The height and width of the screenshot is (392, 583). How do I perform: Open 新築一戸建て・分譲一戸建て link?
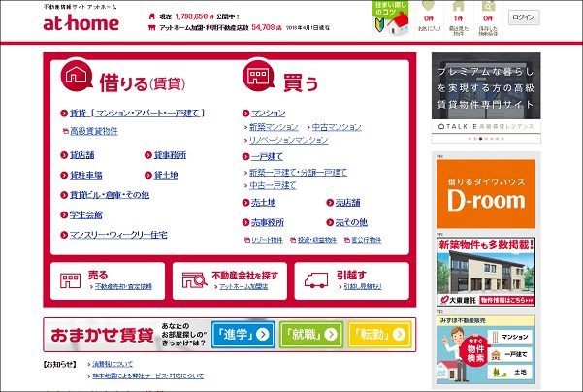point(298,173)
